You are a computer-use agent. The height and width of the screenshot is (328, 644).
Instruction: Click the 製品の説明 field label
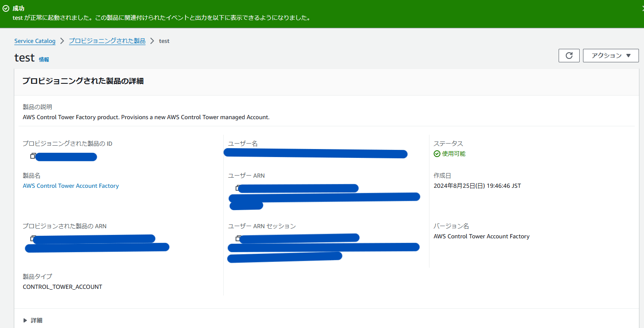37,107
